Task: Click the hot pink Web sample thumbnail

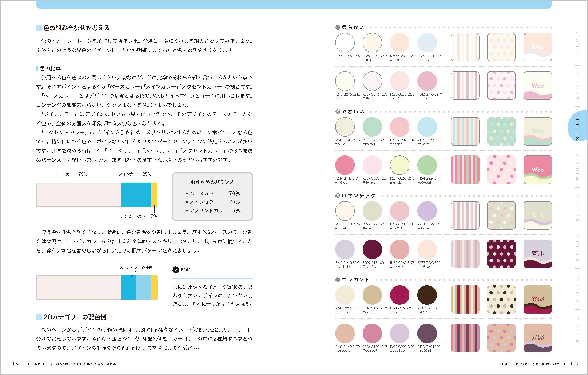Action: 537,170
